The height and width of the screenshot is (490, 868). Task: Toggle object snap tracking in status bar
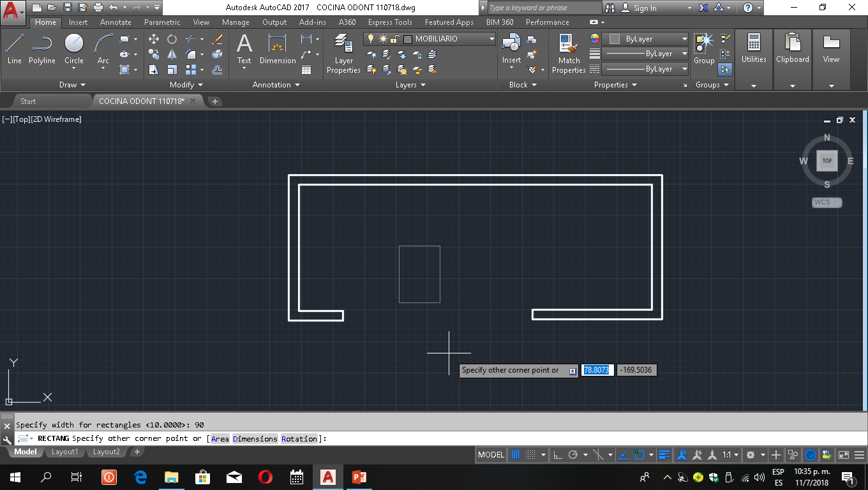(623, 455)
